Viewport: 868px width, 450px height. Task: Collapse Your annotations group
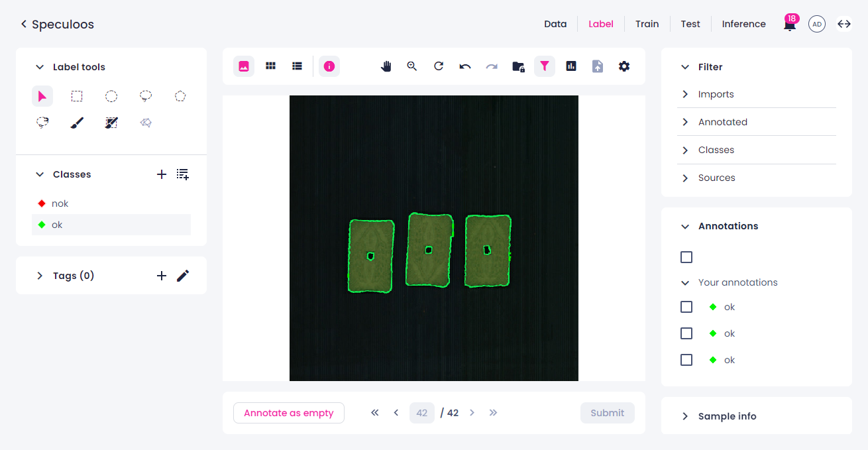(685, 282)
